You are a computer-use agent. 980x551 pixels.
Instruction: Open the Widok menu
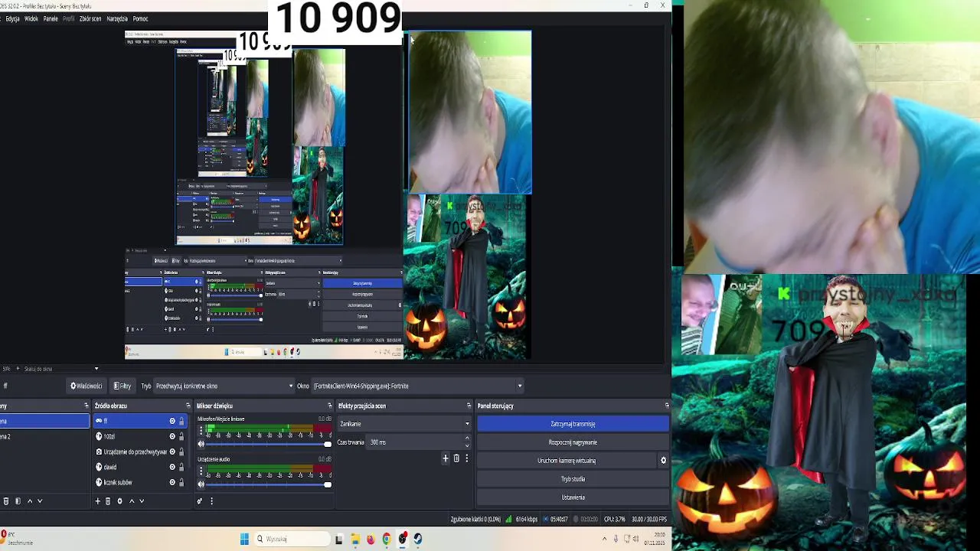(31, 18)
